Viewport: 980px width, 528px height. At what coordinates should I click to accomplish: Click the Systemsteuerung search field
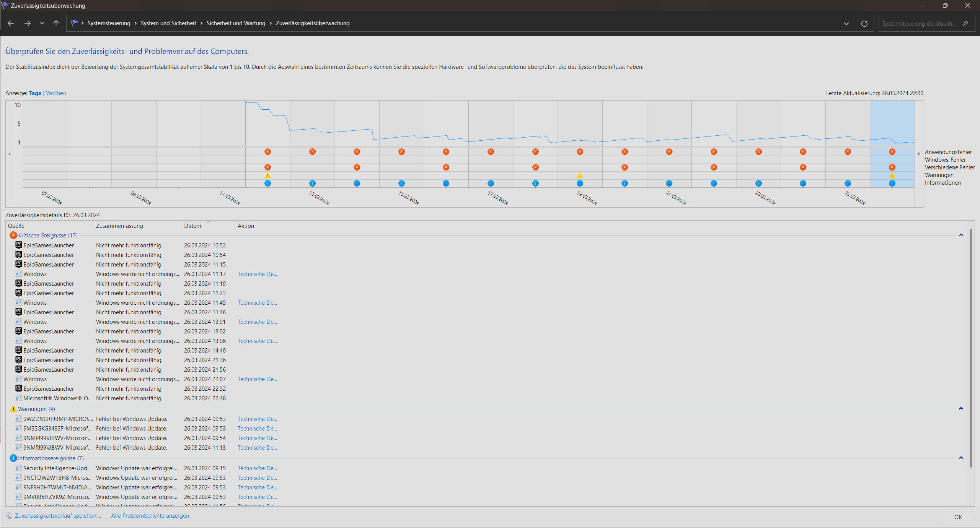click(x=918, y=24)
